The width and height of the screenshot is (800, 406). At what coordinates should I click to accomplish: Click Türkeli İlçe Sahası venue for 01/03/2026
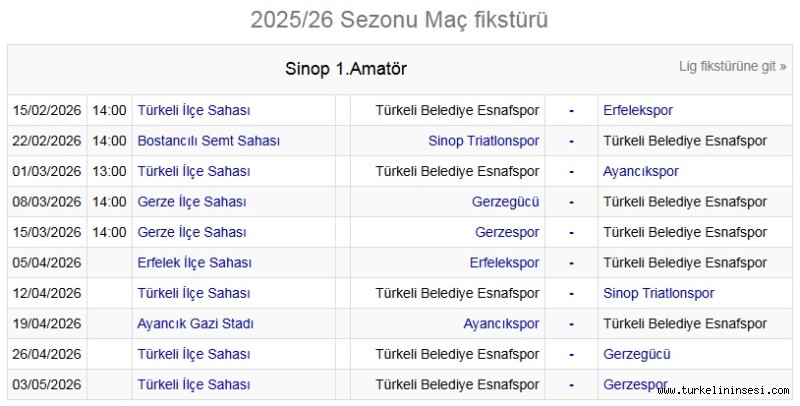click(193, 172)
